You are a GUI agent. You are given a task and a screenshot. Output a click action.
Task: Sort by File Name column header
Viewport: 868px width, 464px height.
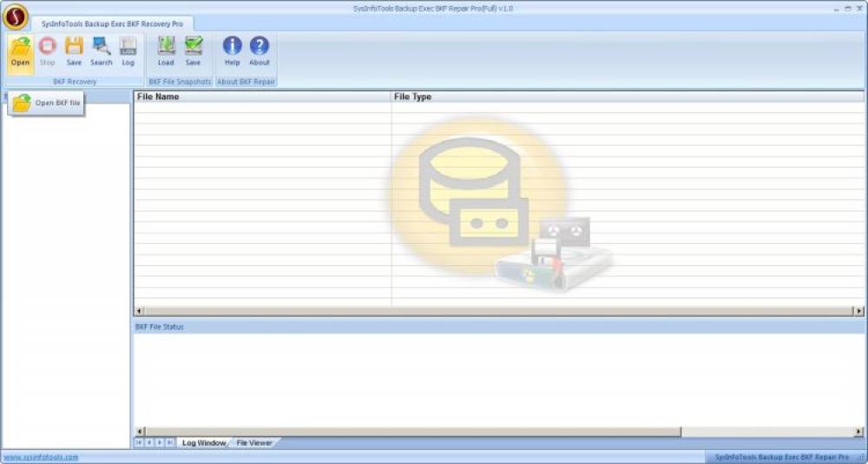(262, 96)
